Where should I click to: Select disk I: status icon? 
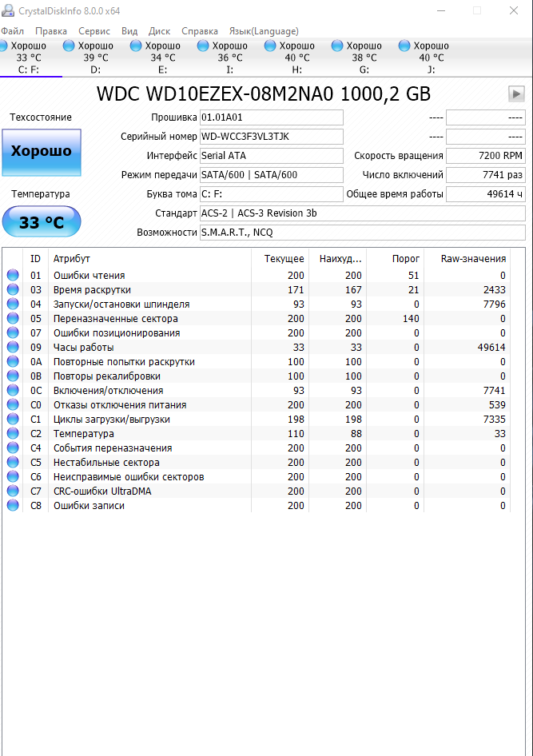203,46
